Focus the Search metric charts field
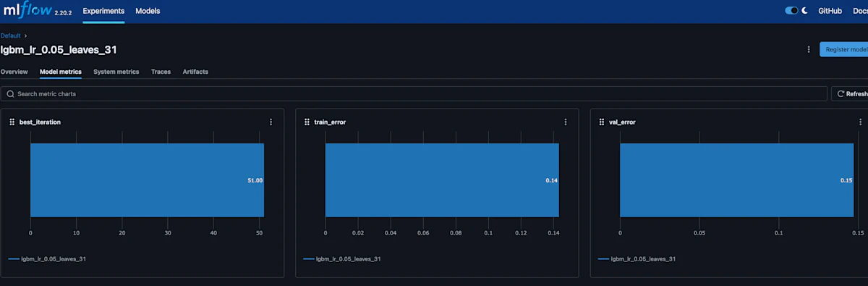 point(414,94)
